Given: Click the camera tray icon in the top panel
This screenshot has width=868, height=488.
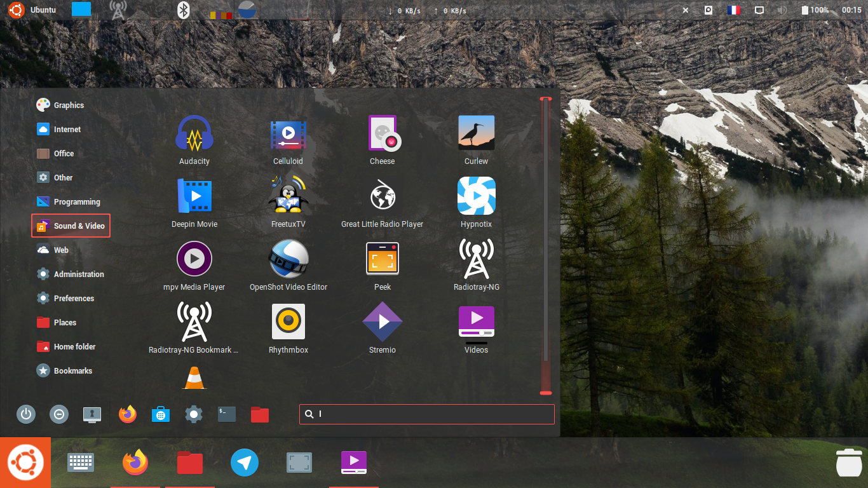Looking at the screenshot, I should pos(709,10).
